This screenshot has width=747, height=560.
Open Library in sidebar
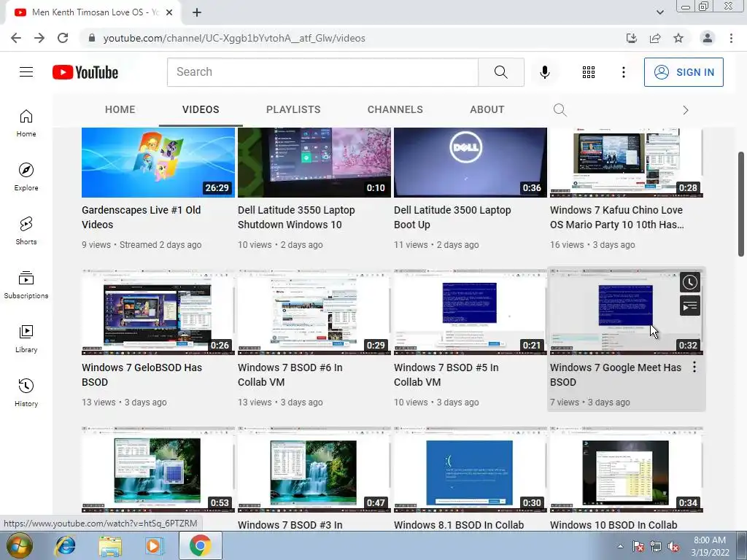point(26,338)
